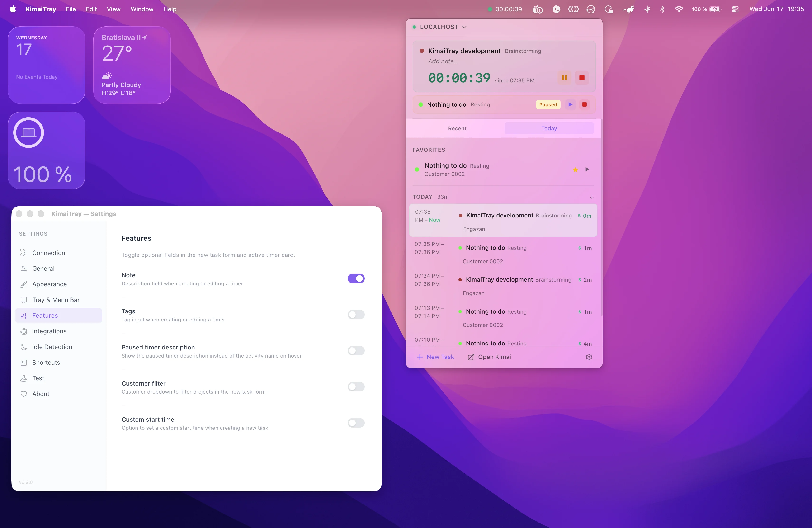This screenshot has height=528, width=812.
Task: Stop the KimaiTray development active timer
Action: click(x=582, y=78)
